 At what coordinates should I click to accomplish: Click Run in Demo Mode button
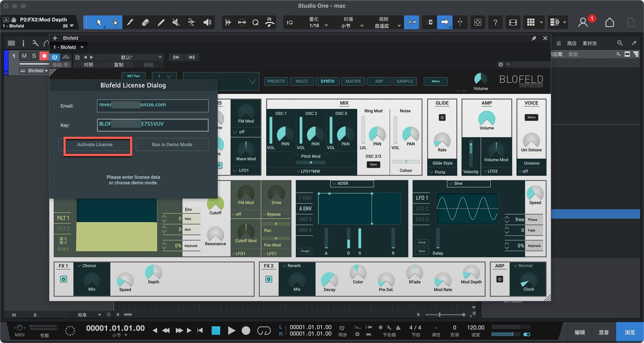tap(172, 145)
